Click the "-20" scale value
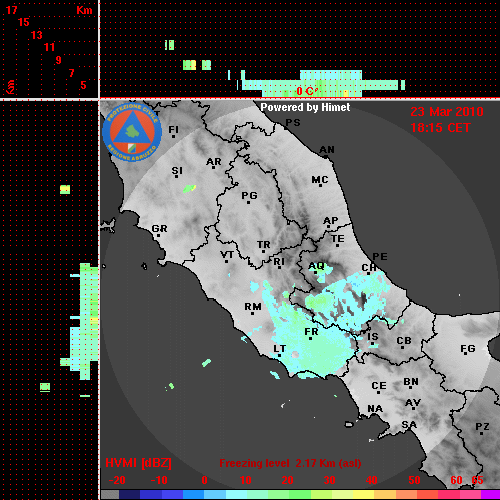Image resolution: width=500 pixels, height=500 pixels. point(117,480)
